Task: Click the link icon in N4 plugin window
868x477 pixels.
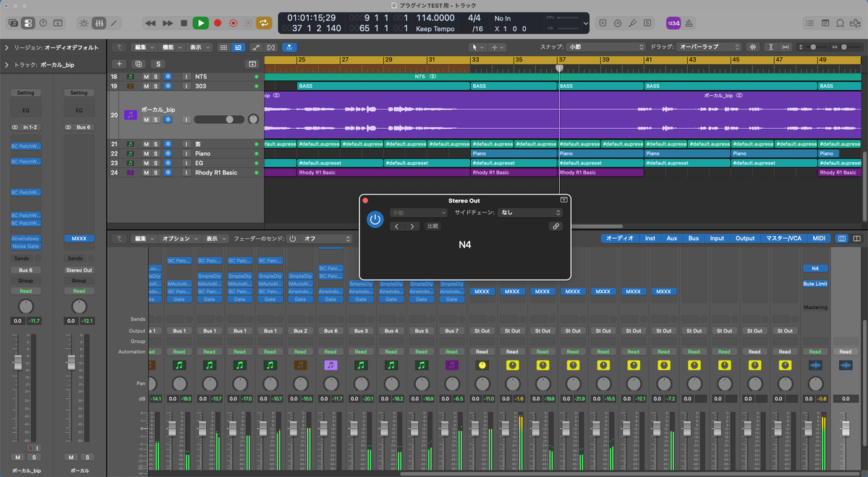Action: coord(556,227)
